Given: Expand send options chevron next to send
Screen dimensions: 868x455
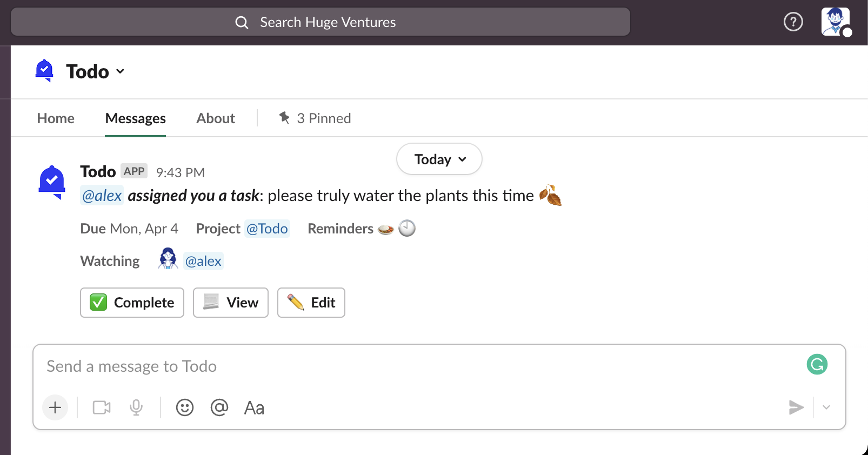Looking at the screenshot, I should click(826, 407).
